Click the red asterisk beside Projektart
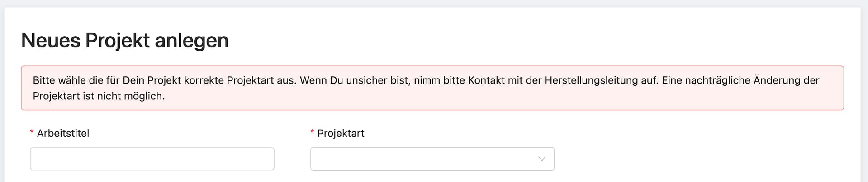The width and height of the screenshot is (868, 182). pos(312,132)
